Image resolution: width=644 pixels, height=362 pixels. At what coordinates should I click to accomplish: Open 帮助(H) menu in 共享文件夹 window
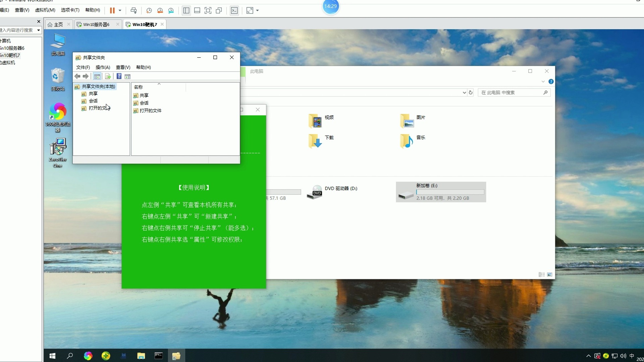(143, 67)
